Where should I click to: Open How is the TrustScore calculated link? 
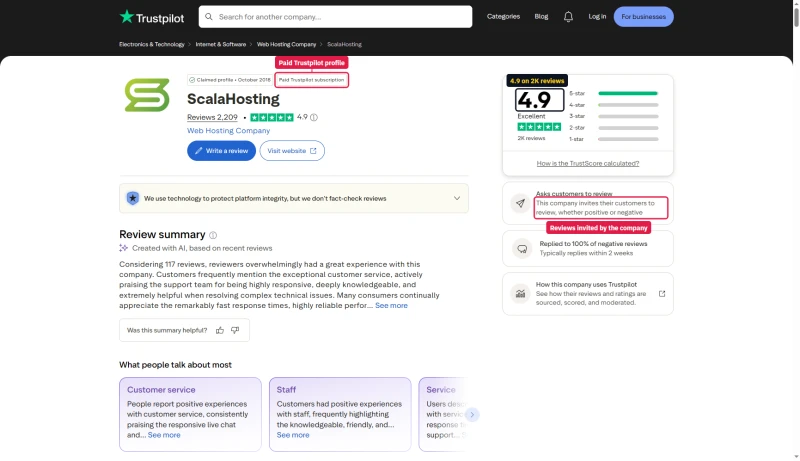pyautogui.click(x=588, y=164)
